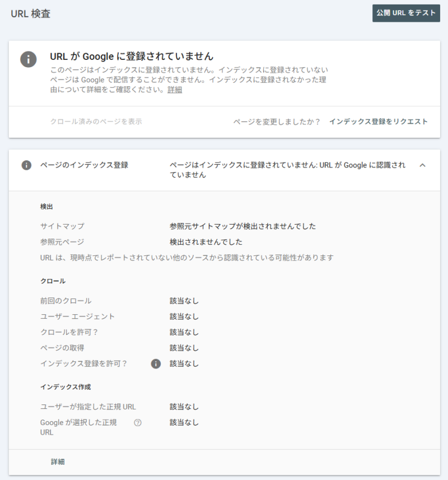Image resolution: width=448 pixels, height=480 pixels.
Task: Click the help icon beside "Google が選択した正規 URL"
Action: click(138, 423)
